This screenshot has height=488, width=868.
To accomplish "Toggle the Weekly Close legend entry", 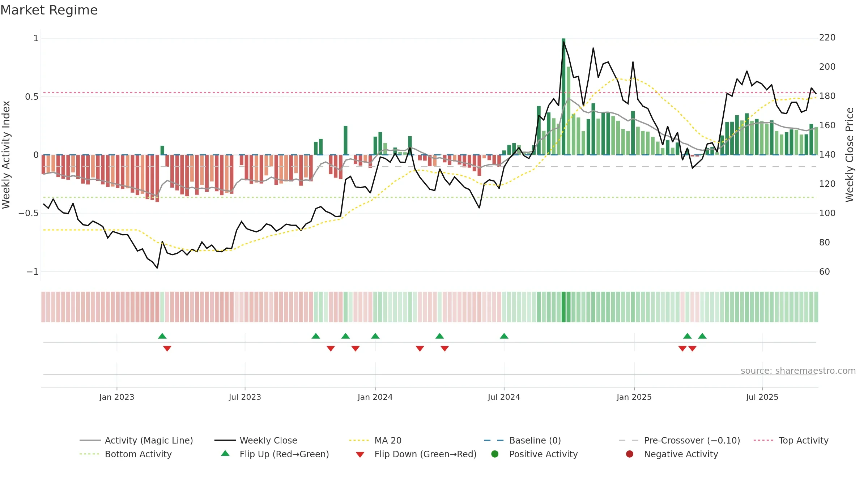I will (256, 440).
